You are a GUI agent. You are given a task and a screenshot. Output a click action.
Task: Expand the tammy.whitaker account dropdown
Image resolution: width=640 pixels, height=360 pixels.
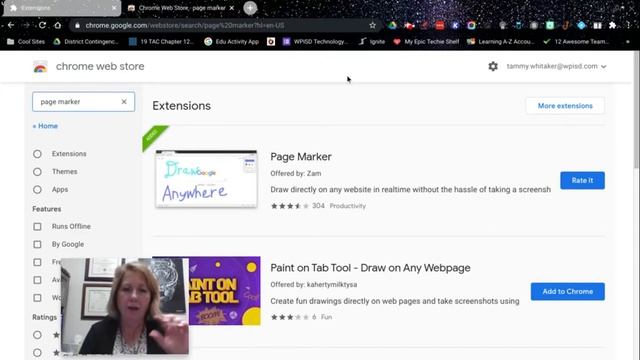(x=556, y=66)
